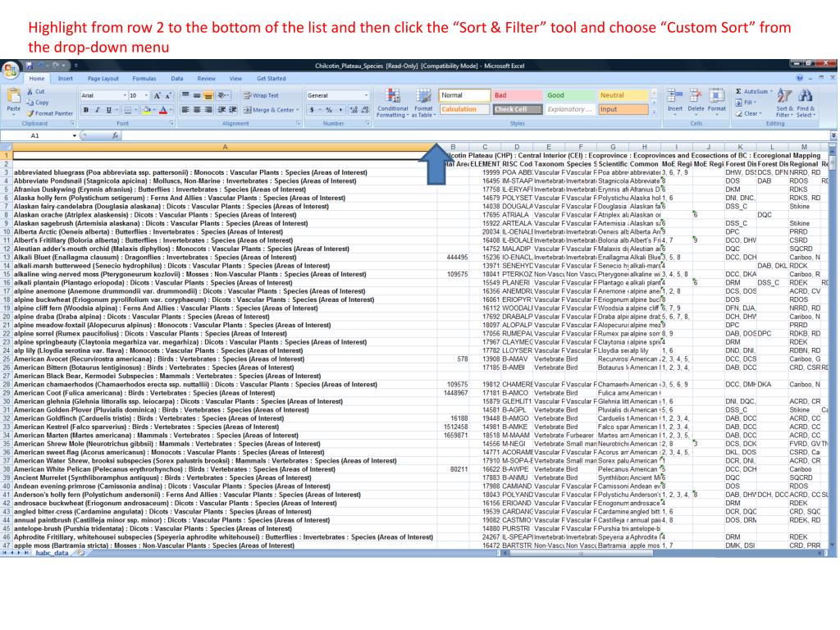Select Top Align in Alignment group

click(185, 95)
